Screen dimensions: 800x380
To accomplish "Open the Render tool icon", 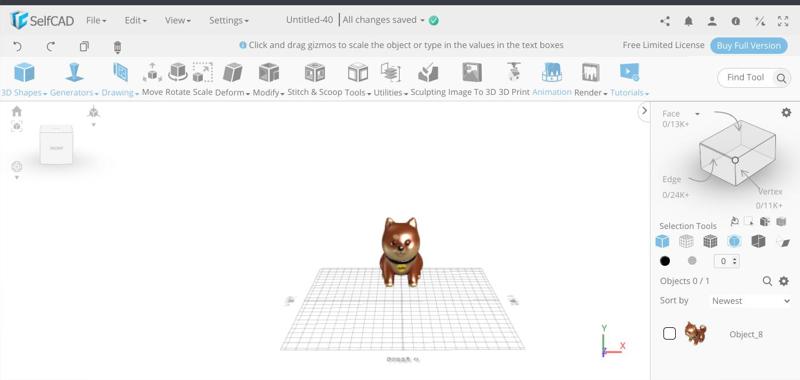I will [590, 72].
